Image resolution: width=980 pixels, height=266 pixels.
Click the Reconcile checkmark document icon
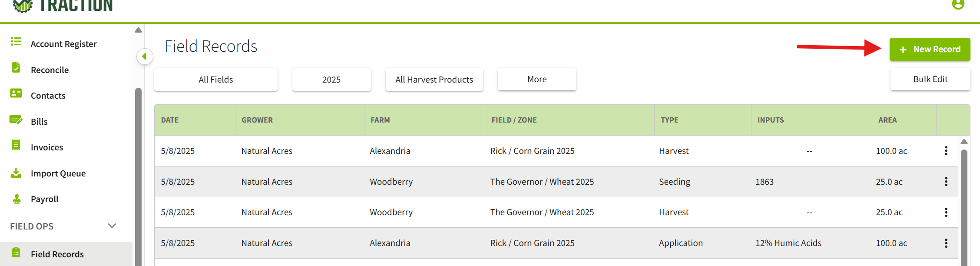(x=16, y=67)
